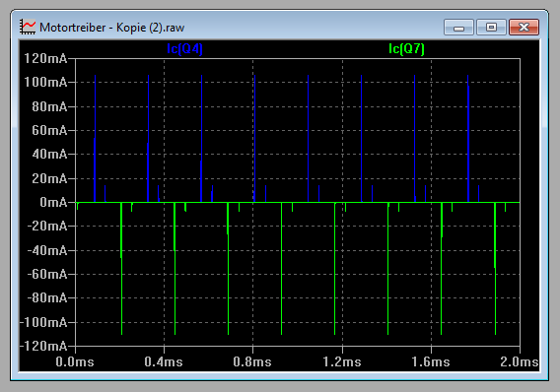Viewport: 560px width, 392px height.
Task: Click the 0.4ms time axis label
Action: click(164, 362)
